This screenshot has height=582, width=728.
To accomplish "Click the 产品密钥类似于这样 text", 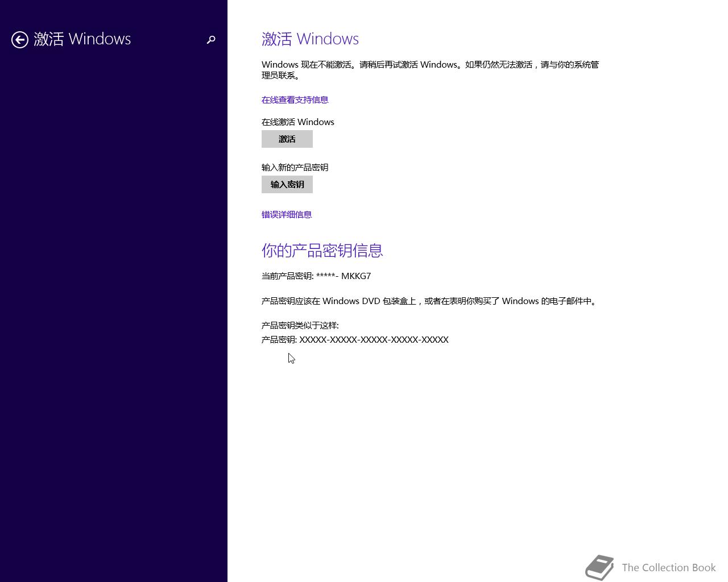I will (300, 326).
